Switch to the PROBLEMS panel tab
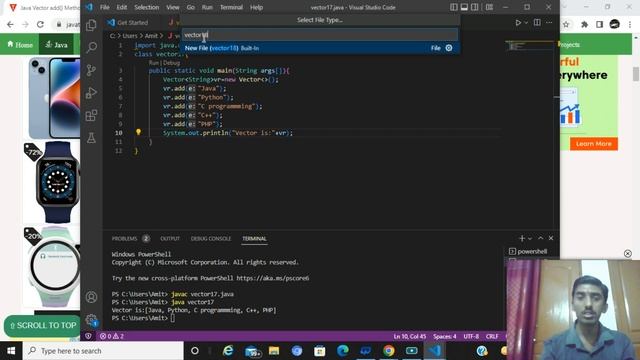This screenshot has width=640, height=360. coord(124,239)
